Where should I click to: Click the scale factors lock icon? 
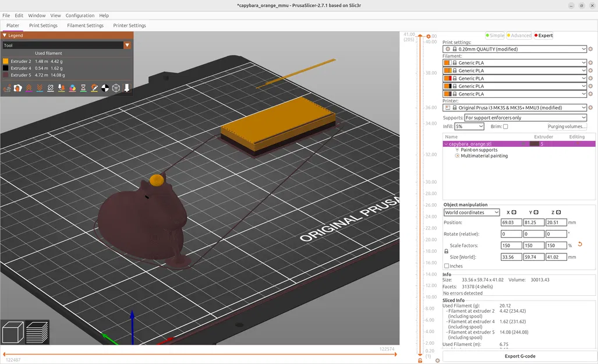446,251
